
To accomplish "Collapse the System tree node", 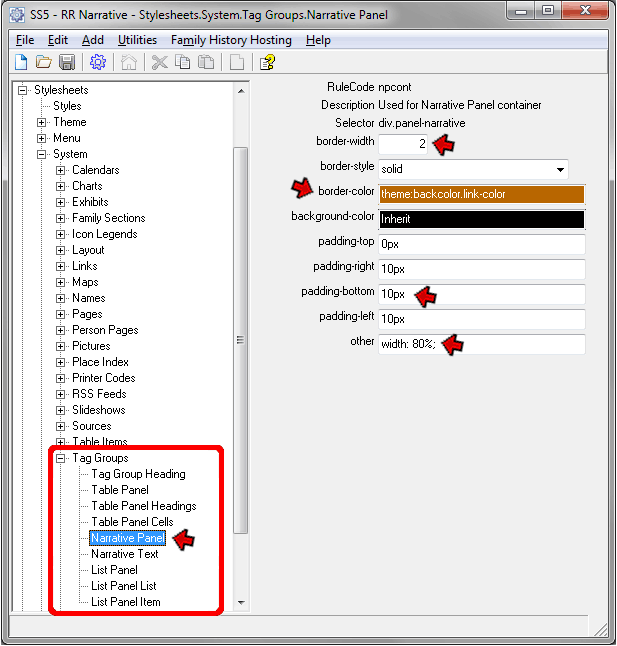I will [x=41, y=154].
